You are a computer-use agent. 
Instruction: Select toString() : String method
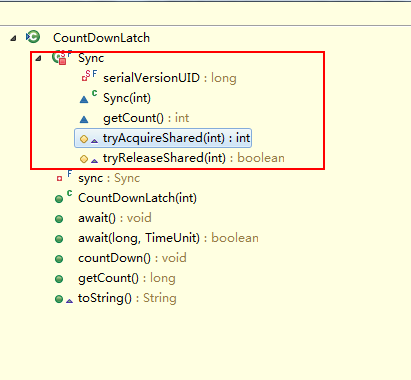127,298
